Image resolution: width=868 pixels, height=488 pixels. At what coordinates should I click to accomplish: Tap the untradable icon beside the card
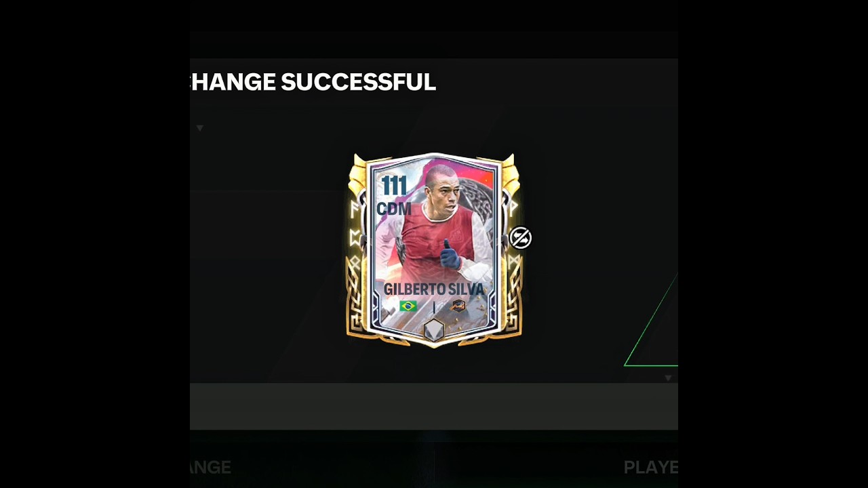[x=520, y=238]
